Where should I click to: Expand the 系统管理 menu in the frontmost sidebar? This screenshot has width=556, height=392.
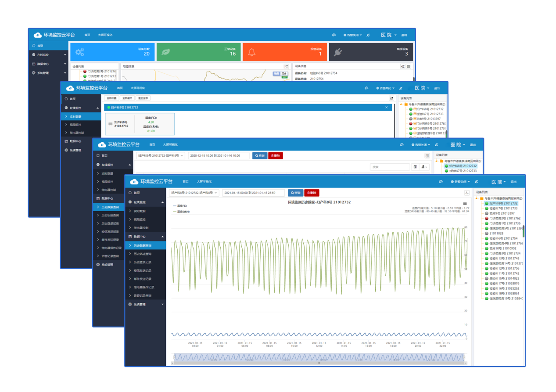pos(145,304)
